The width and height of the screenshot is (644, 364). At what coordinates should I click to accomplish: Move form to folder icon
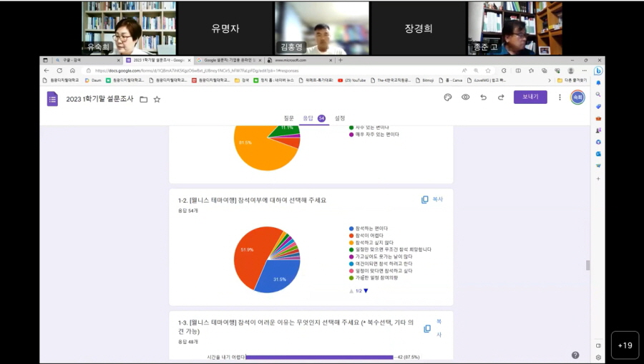[143, 100]
